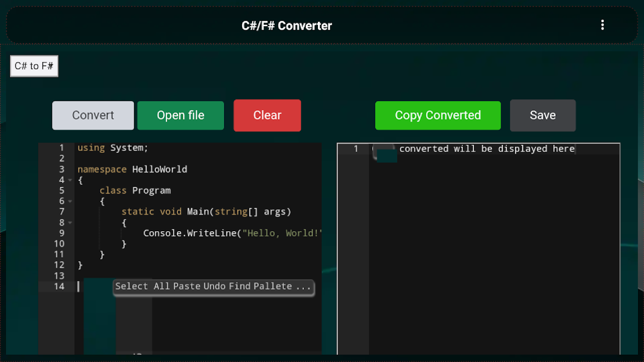This screenshot has height=362, width=644.
Task: Click the converted output placeholder text
Action: pyautogui.click(x=487, y=149)
